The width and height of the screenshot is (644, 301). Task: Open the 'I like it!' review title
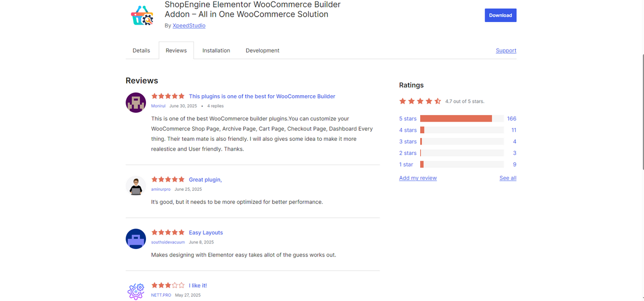pos(197,285)
